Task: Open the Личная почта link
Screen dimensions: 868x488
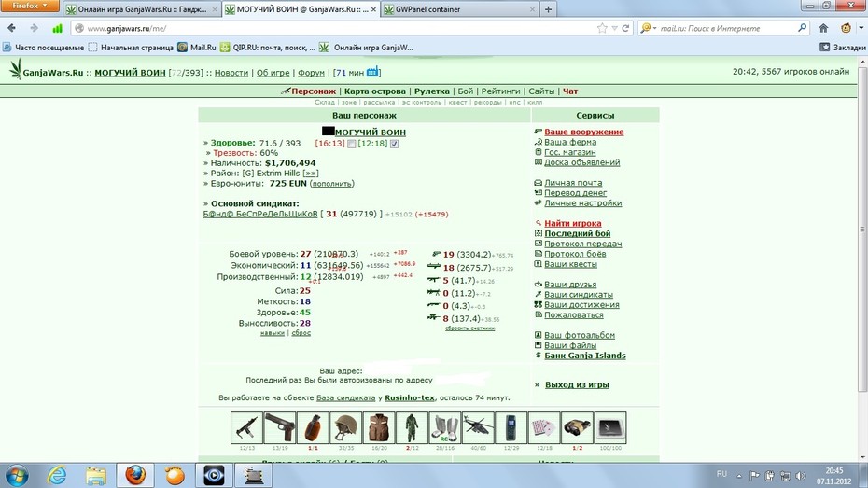Action: pyautogui.click(x=573, y=183)
